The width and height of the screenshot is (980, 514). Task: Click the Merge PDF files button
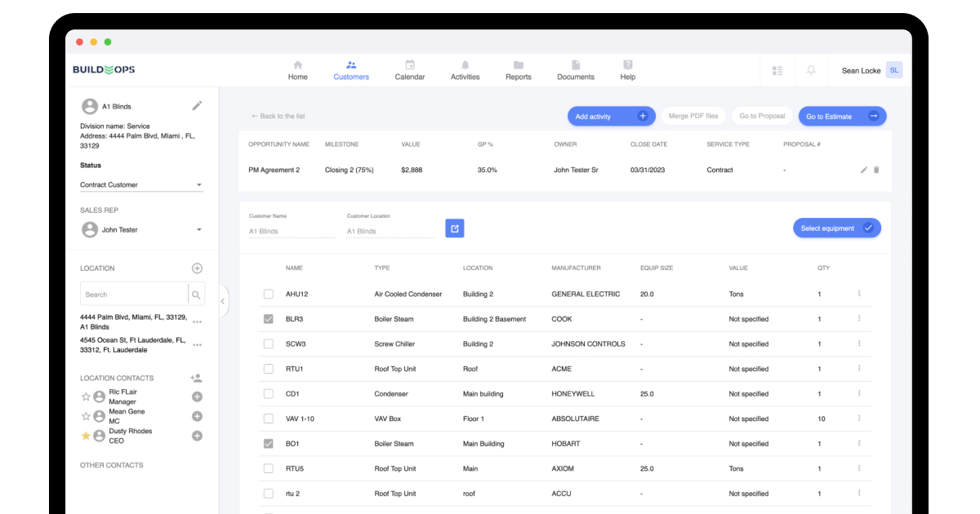pyautogui.click(x=693, y=116)
